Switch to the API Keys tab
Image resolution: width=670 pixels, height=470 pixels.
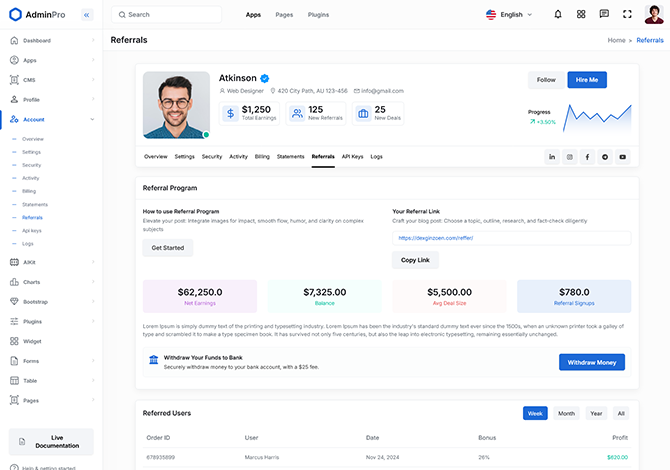pos(352,157)
